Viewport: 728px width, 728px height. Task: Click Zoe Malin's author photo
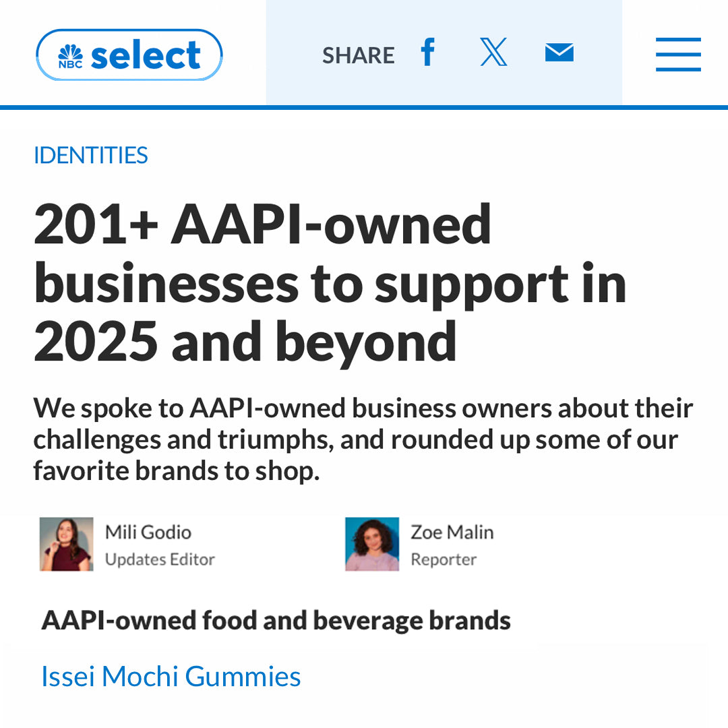372,545
